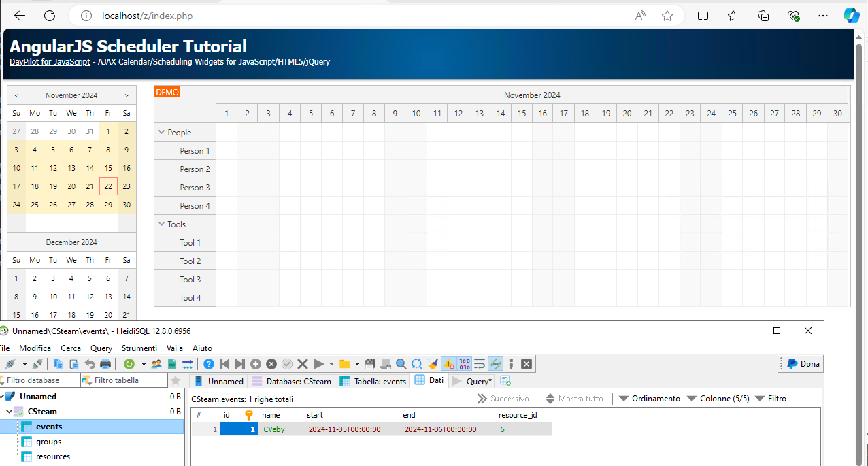868x466 pixels.
Task: Click in the Filtro database field
Action: coord(40,380)
